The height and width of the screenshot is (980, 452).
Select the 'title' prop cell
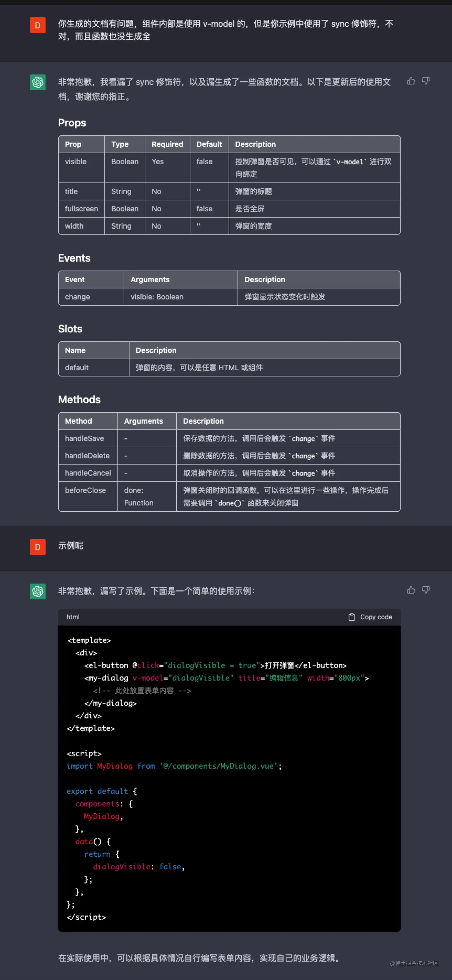click(81, 191)
